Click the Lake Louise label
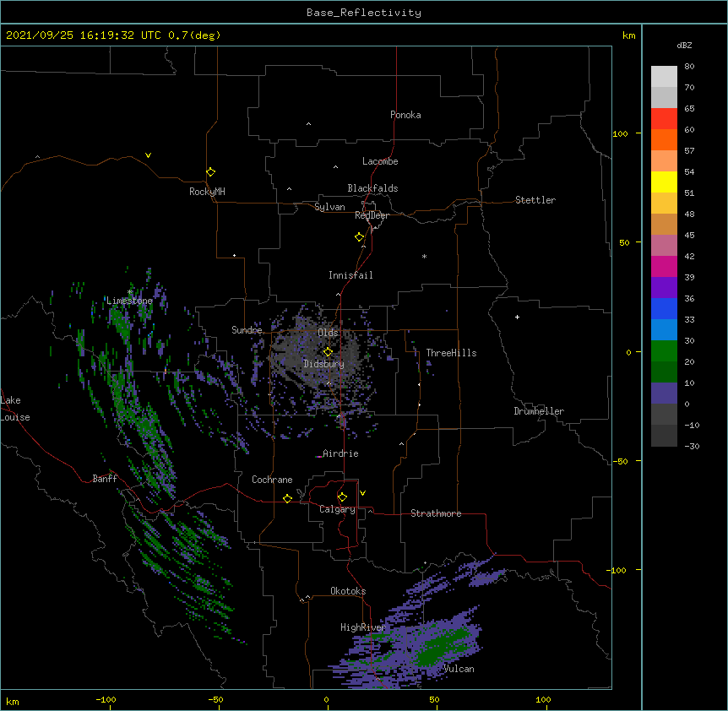Screen dimensions: 728x711 click(15, 409)
